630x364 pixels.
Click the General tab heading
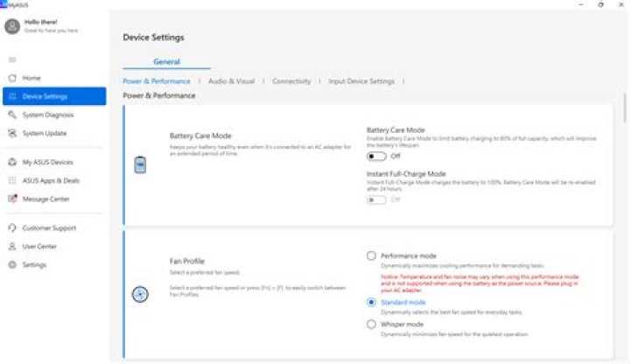click(166, 62)
